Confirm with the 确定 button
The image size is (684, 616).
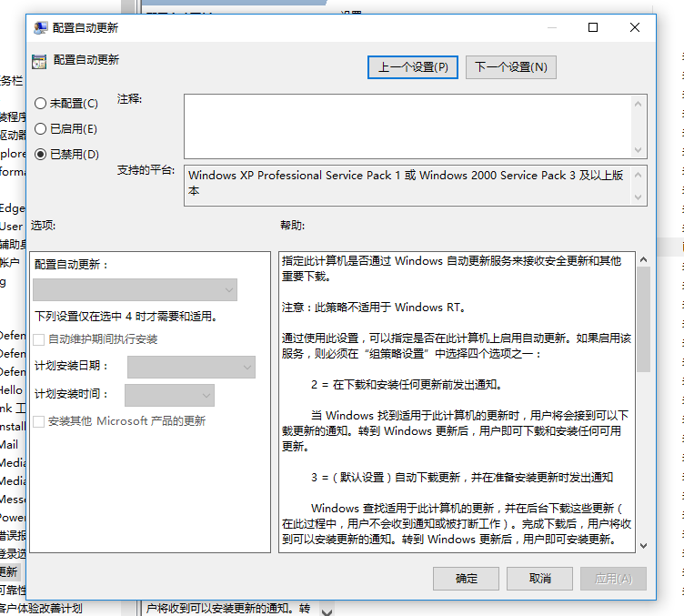click(466, 579)
